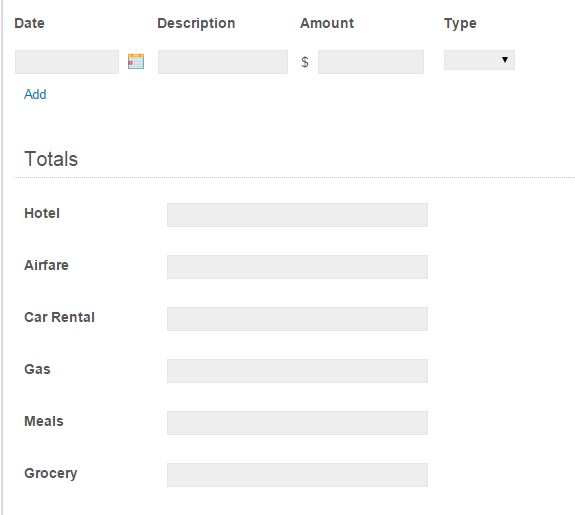Image resolution: width=575 pixels, height=515 pixels.
Task: Click the Meals label
Action: 44,421
